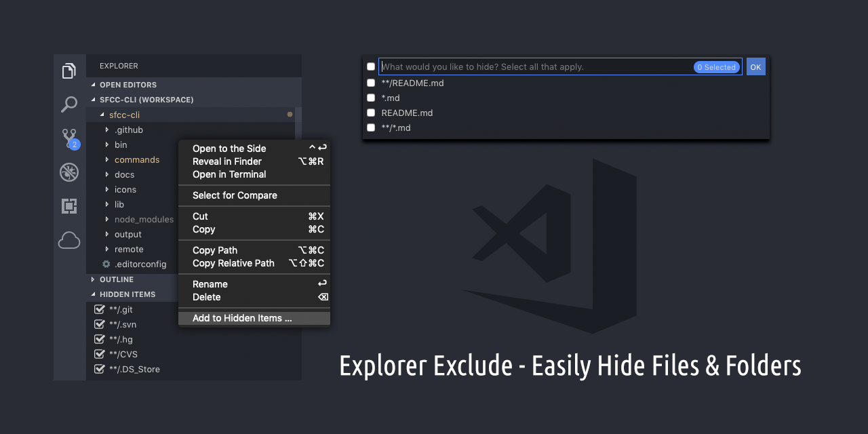The height and width of the screenshot is (434, 868).
Task: Expand the output folder
Action: tap(107, 234)
